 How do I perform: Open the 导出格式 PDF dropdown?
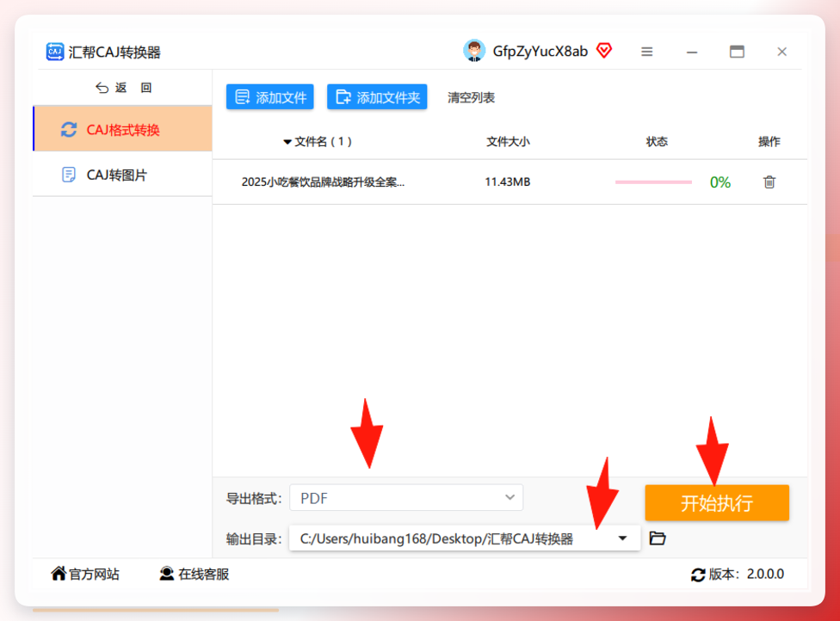406,498
